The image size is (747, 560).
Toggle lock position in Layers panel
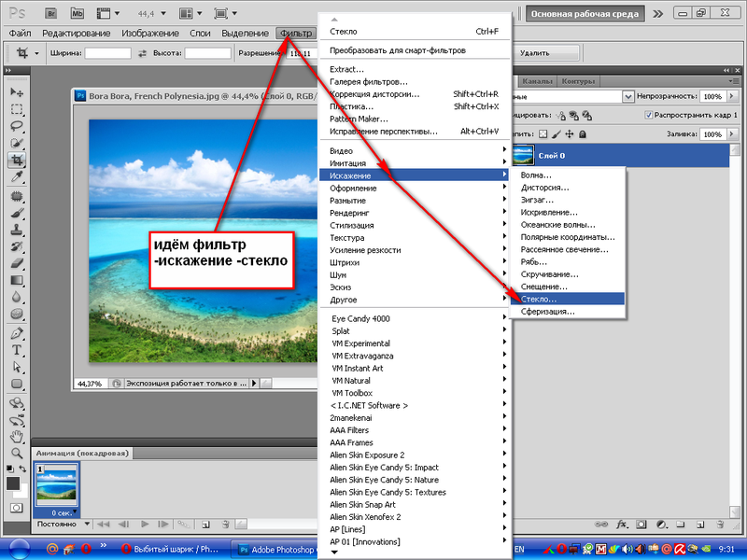click(x=570, y=134)
